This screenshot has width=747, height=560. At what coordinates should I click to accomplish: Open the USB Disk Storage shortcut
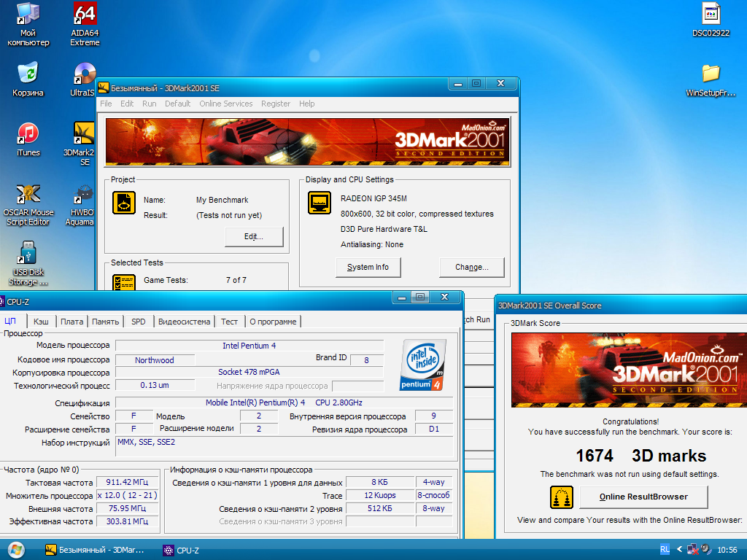click(28, 264)
